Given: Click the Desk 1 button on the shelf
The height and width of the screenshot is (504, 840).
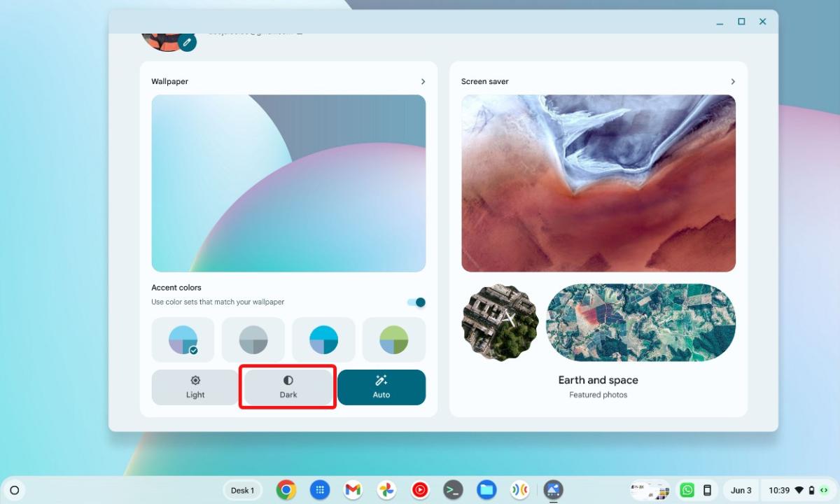Looking at the screenshot, I should [242, 490].
